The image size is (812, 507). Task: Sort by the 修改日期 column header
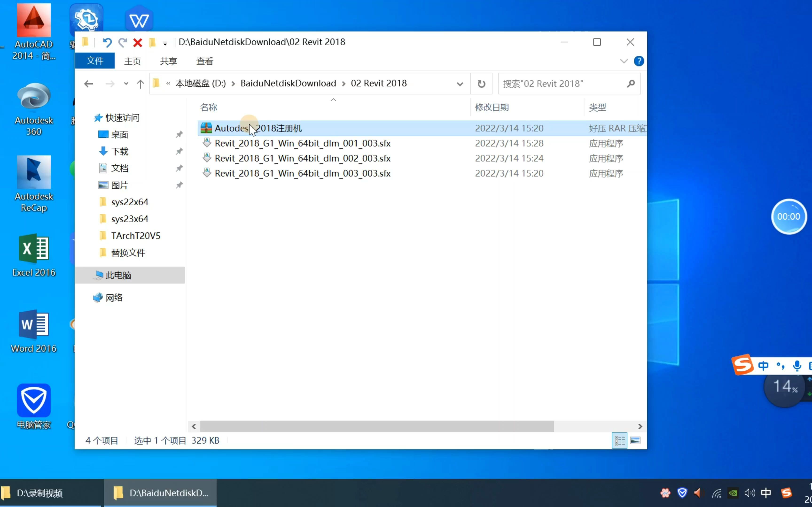[492, 107]
